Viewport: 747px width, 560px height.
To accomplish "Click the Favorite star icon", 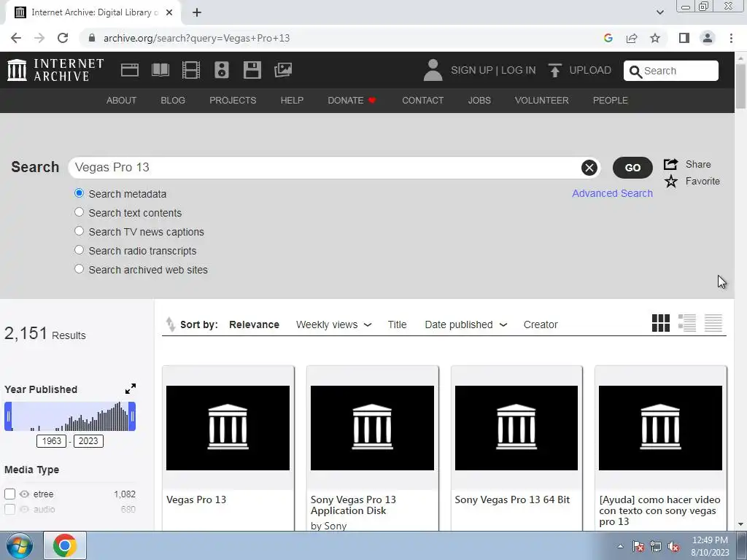I will click(x=671, y=181).
